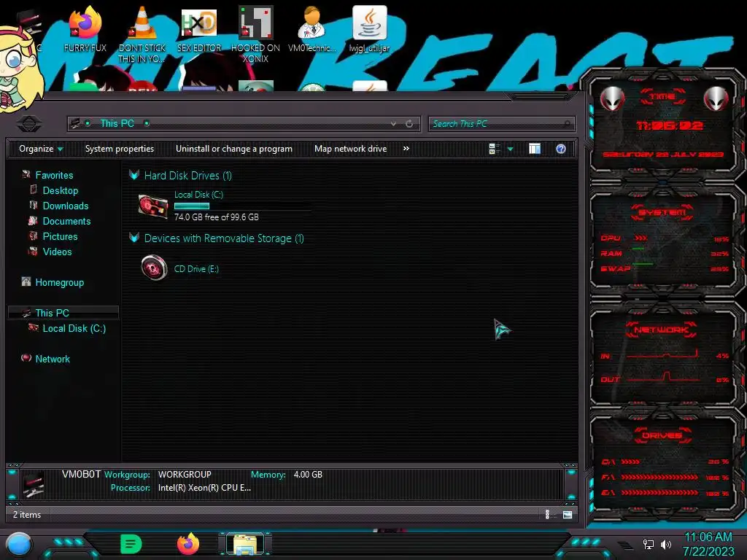Click the '74.0 GB free of 99.6 GB' text
Image resolution: width=747 pixels, height=560 pixels.
point(216,217)
